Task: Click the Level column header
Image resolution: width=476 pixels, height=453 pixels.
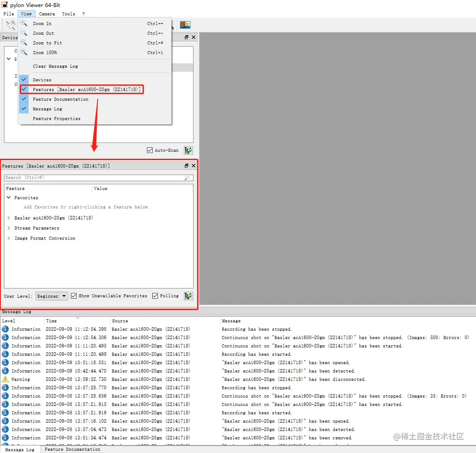Action: click(x=22, y=321)
